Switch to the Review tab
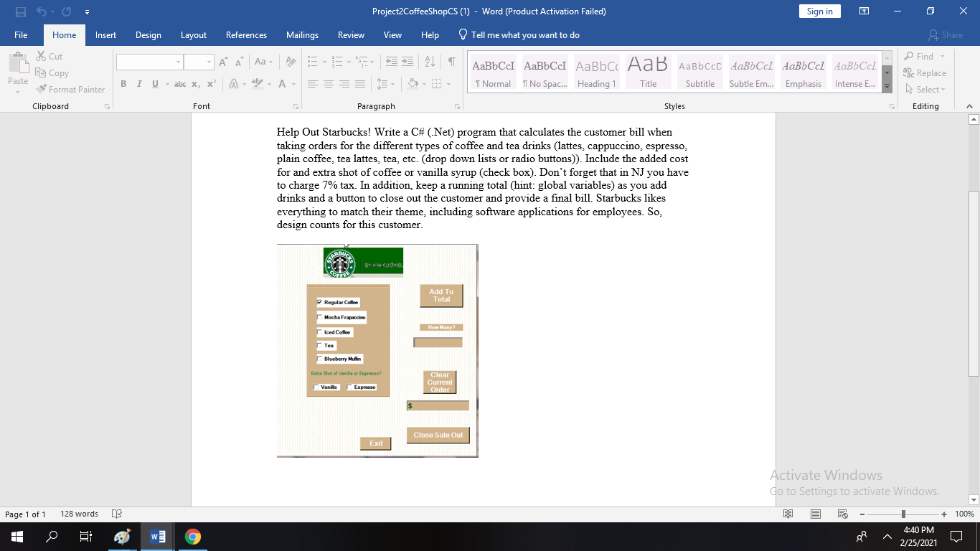The height and width of the screenshot is (551, 980). pos(352,34)
